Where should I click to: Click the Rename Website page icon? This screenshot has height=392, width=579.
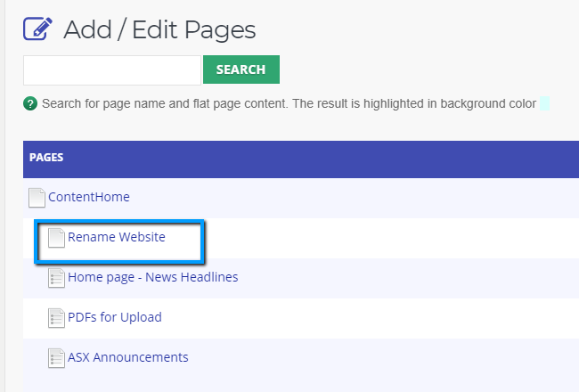56,238
